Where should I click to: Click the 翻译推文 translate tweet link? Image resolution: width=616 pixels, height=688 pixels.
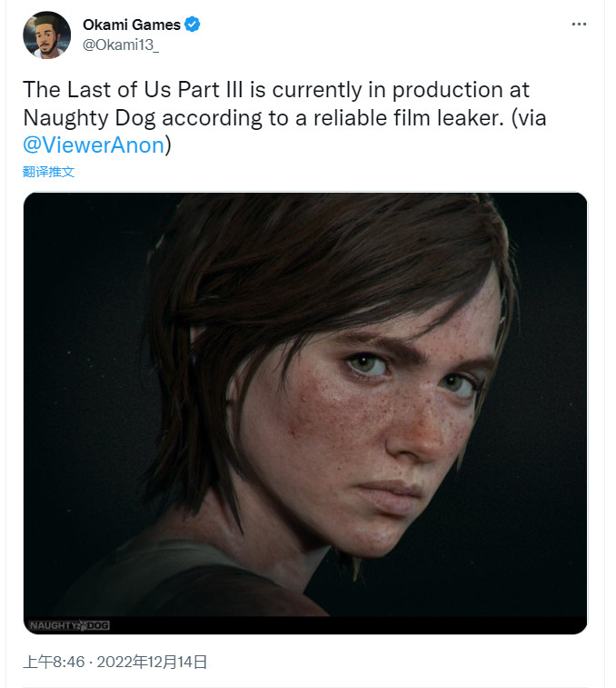(48, 172)
